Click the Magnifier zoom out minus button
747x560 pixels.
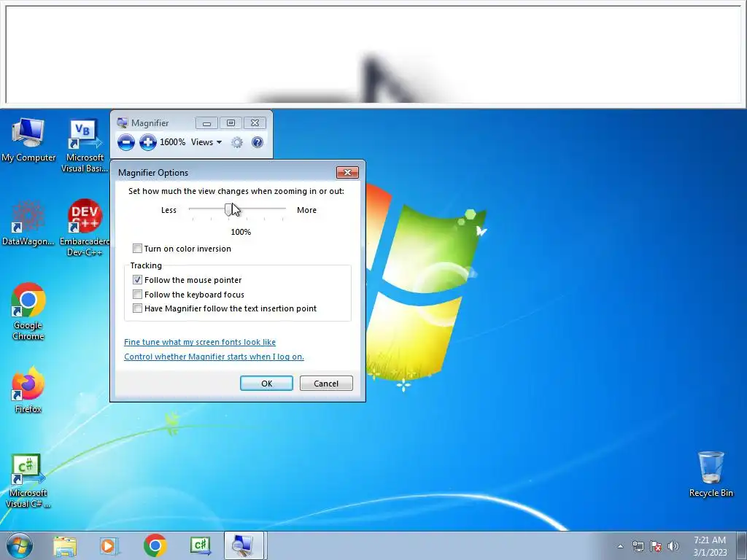point(126,142)
